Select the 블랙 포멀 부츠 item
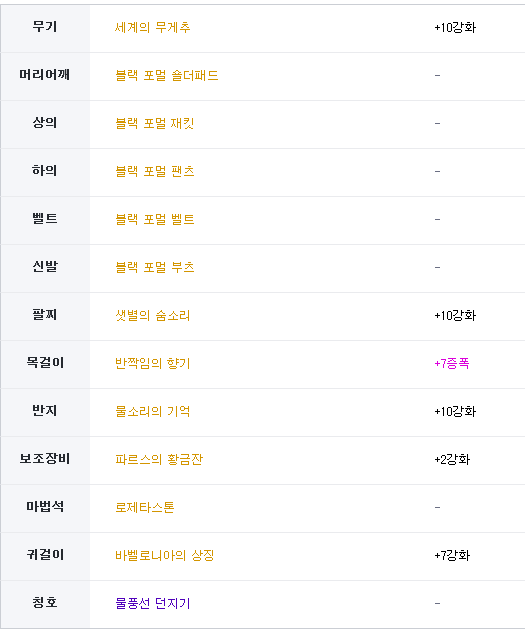Screen dimensions: 525x631 [154, 267]
